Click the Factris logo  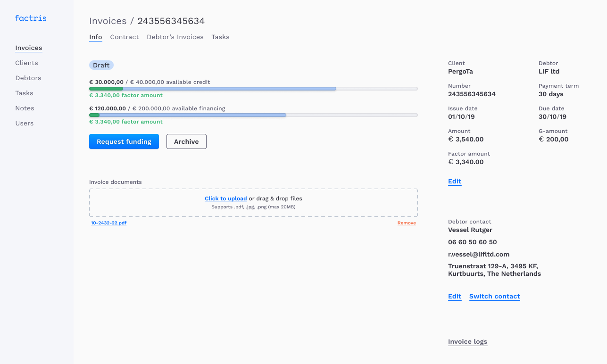tap(30, 18)
